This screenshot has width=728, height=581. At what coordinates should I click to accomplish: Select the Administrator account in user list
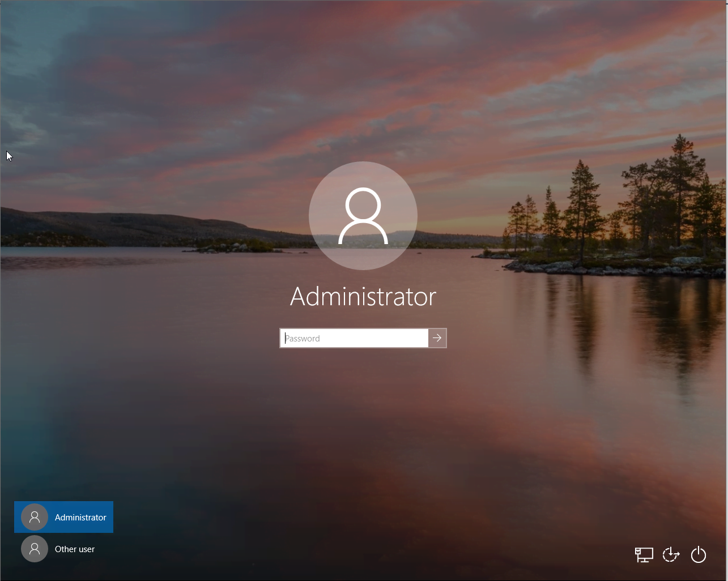63,517
